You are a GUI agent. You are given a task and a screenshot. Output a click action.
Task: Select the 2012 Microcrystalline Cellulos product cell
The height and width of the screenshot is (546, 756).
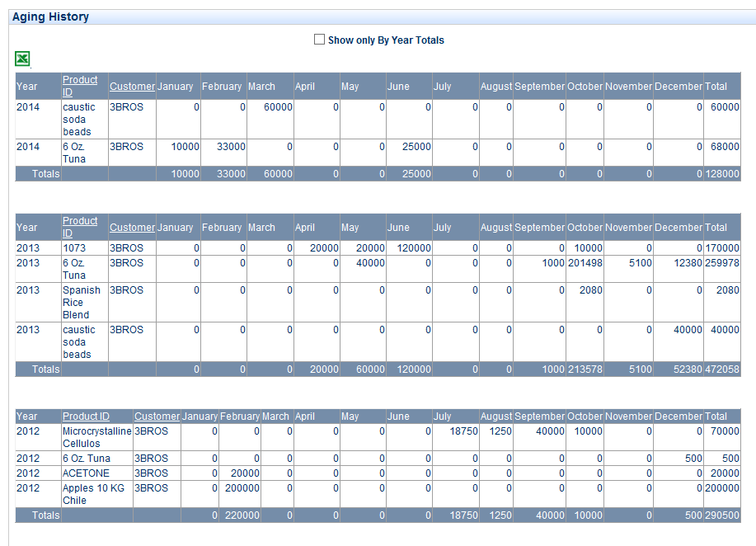tap(96, 437)
